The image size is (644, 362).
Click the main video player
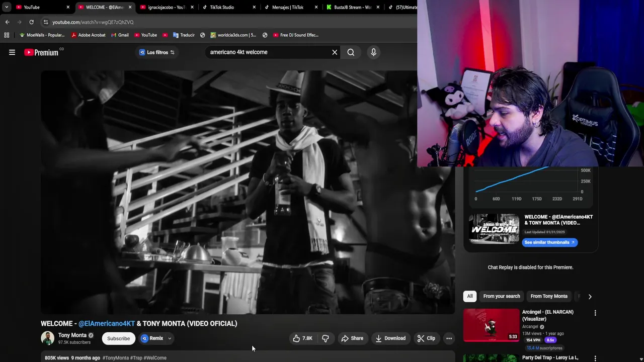pyautogui.click(x=248, y=192)
